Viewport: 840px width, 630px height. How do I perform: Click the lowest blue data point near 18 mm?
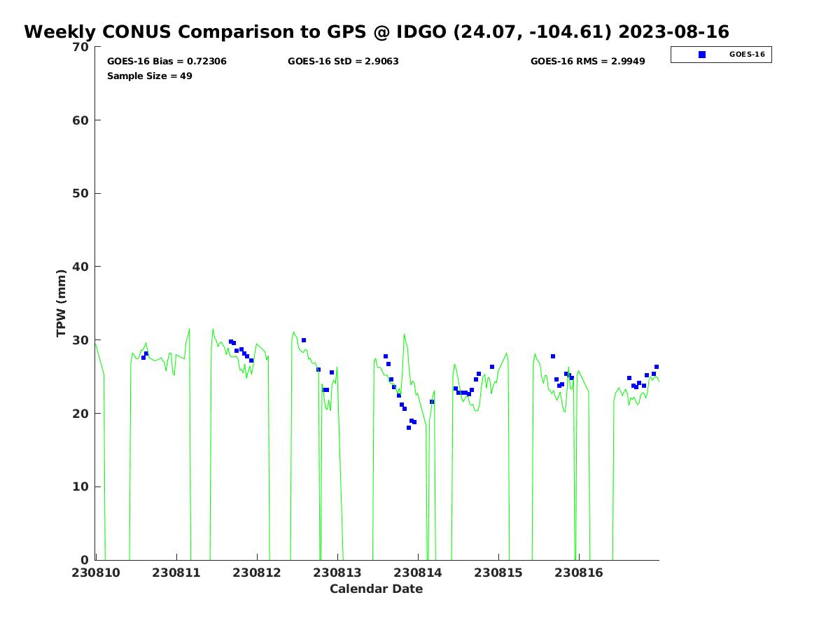(409, 428)
